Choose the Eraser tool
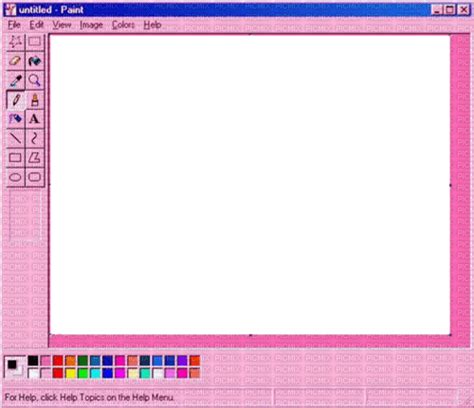474x408 pixels. point(15,61)
